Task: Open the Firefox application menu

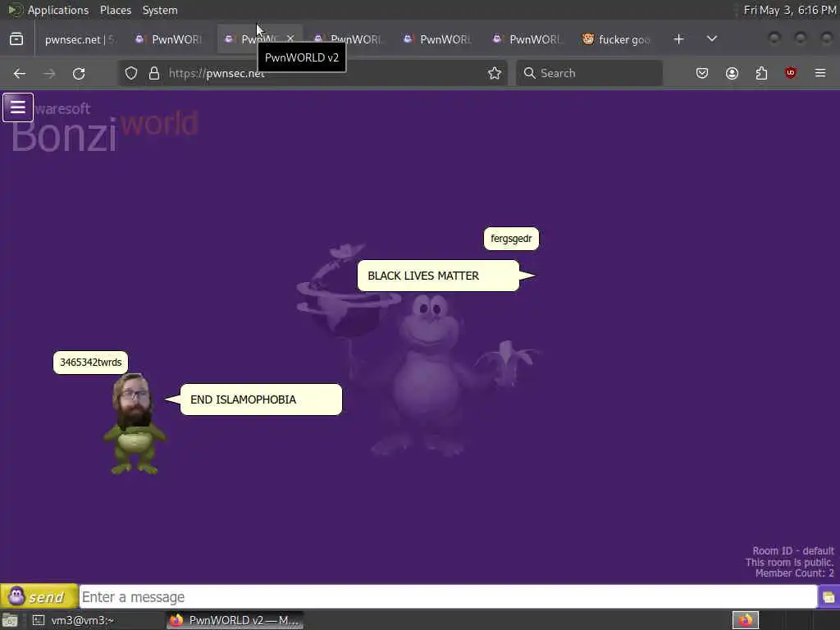Action: pos(820,73)
